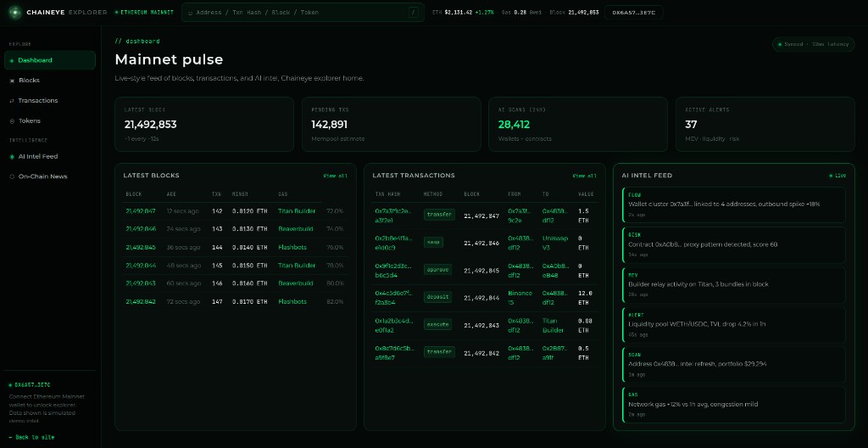
Task: Open the Active Alerts stat card
Action: pyautogui.click(x=765, y=124)
